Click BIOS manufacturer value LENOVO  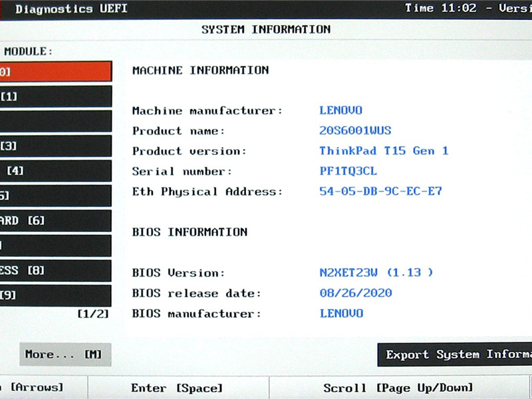pyautogui.click(x=341, y=313)
